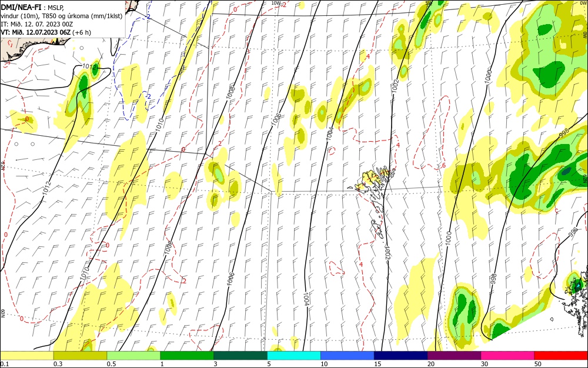Click the legend value "20"

[431, 364]
